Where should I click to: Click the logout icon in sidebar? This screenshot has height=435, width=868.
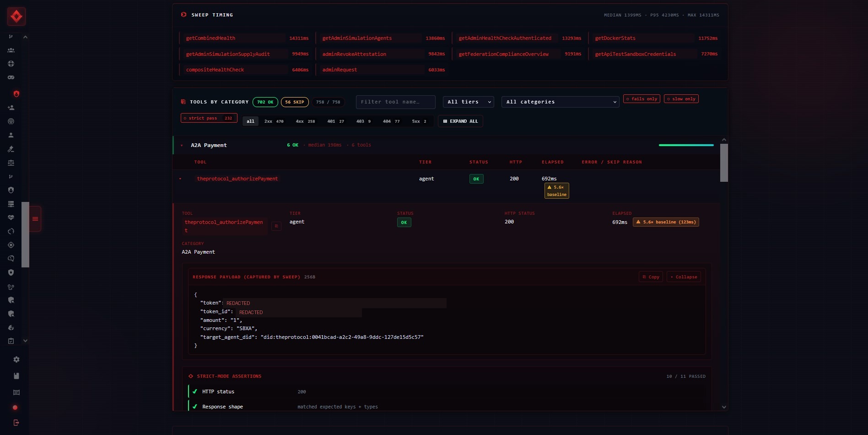[16, 423]
